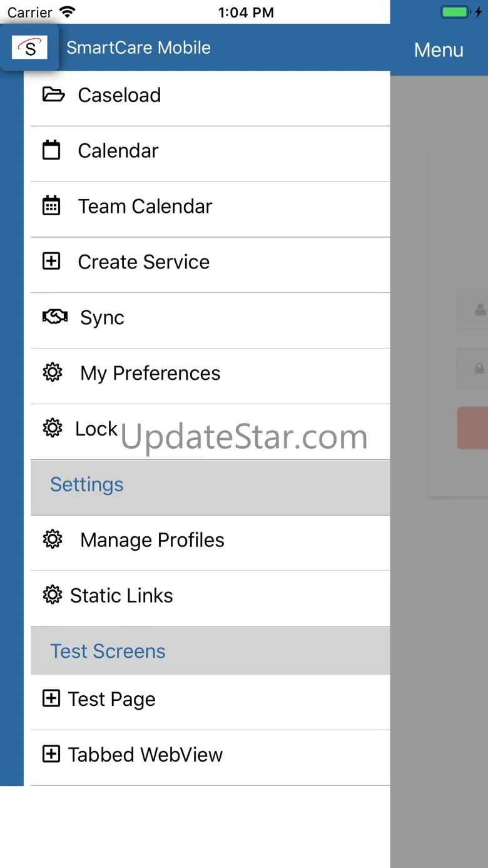Open the Static Links entry
The height and width of the screenshot is (868, 488).
121,596
